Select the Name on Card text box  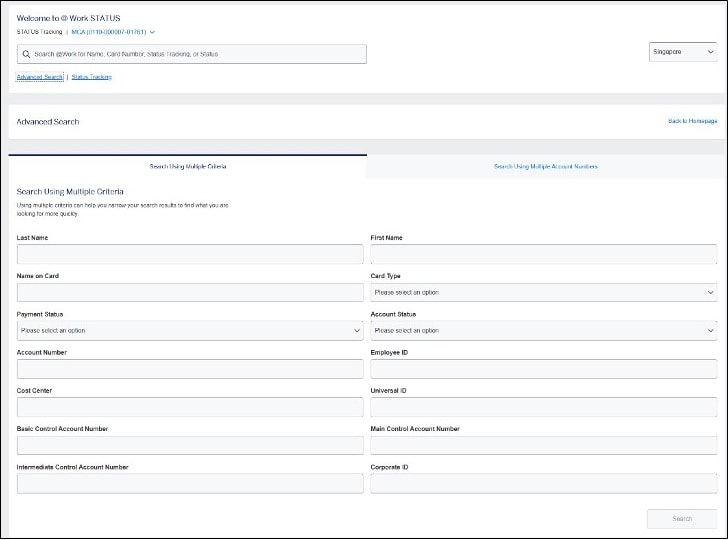pos(190,293)
